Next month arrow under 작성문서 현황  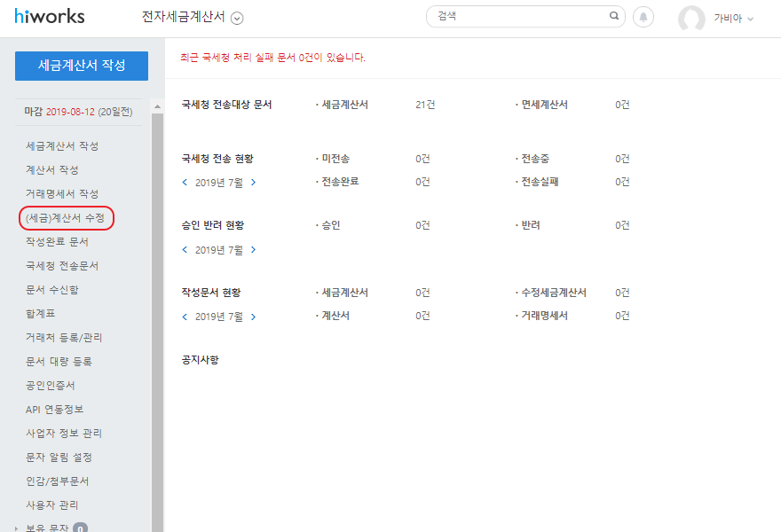coord(253,317)
